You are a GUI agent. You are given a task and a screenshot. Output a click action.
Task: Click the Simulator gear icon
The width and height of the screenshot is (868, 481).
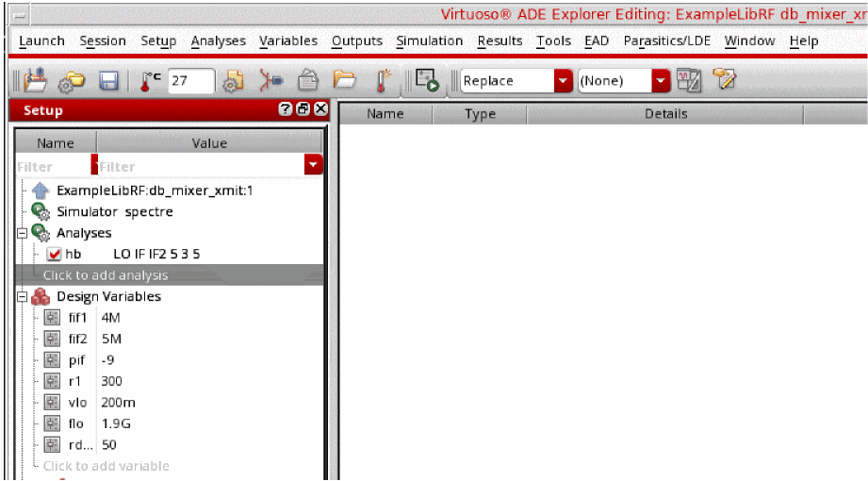[41, 211]
